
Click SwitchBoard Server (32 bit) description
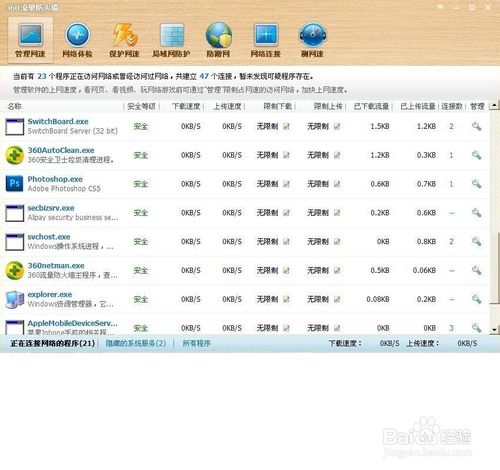[x=73, y=131]
